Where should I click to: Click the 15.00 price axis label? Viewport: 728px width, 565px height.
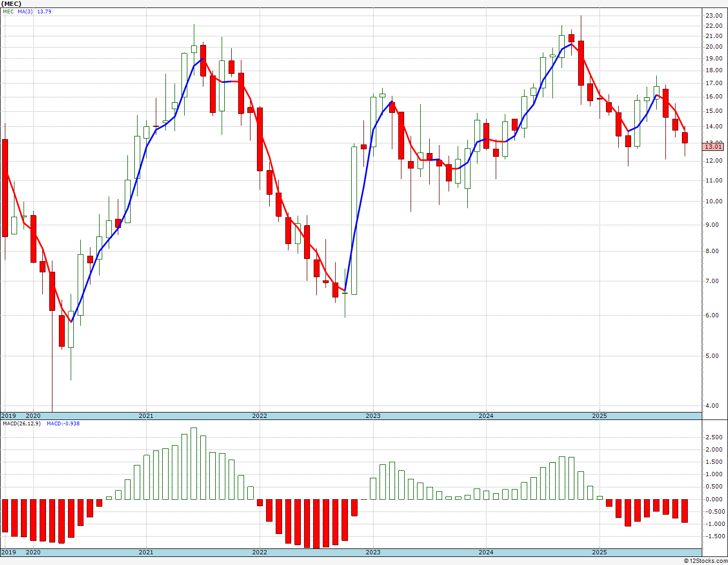point(714,111)
